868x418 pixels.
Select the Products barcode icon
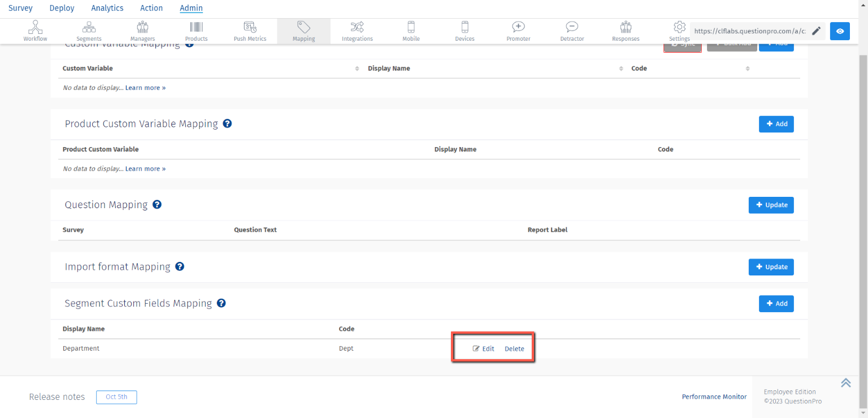click(196, 31)
